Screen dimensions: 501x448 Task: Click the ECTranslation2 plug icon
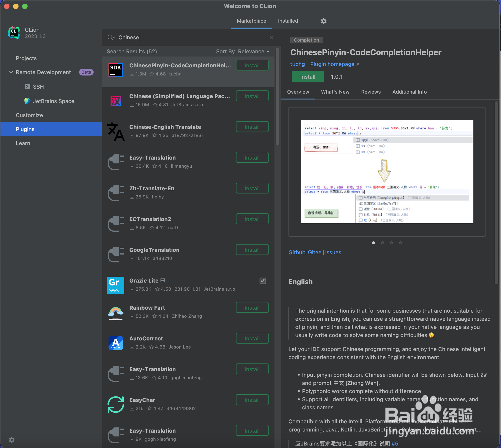coord(116,224)
